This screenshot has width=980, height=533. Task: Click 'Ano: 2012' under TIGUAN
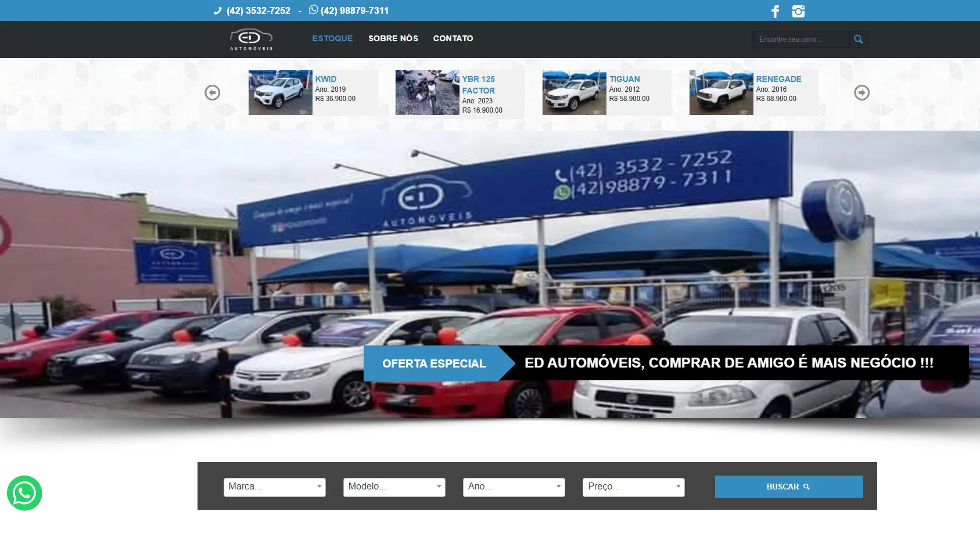click(624, 89)
